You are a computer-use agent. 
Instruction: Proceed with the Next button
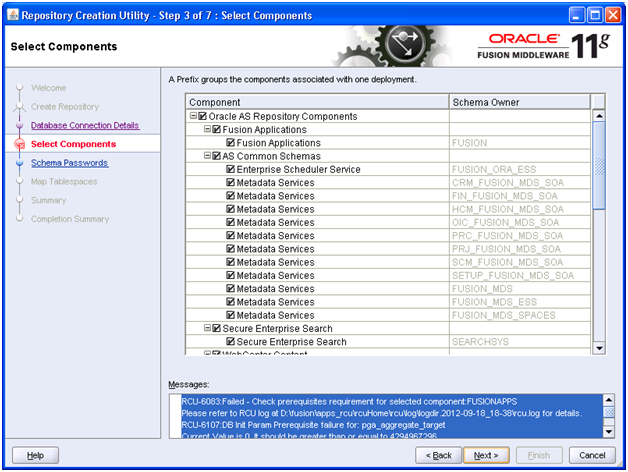click(x=486, y=455)
